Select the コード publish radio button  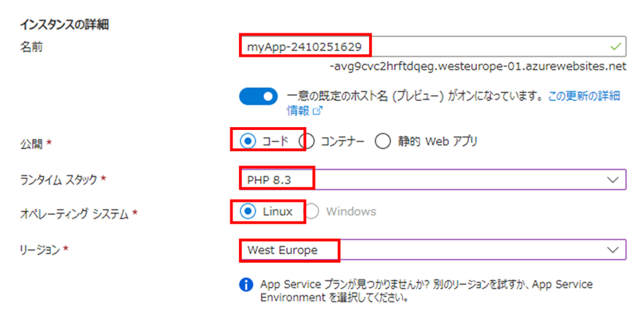pos(248,141)
